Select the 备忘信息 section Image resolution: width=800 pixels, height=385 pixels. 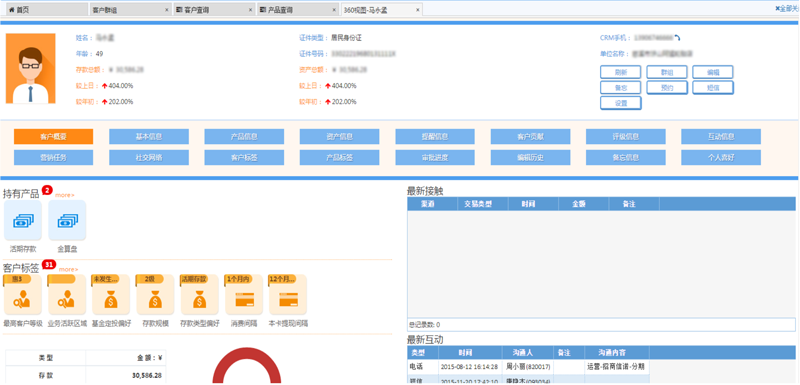coord(626,158)
